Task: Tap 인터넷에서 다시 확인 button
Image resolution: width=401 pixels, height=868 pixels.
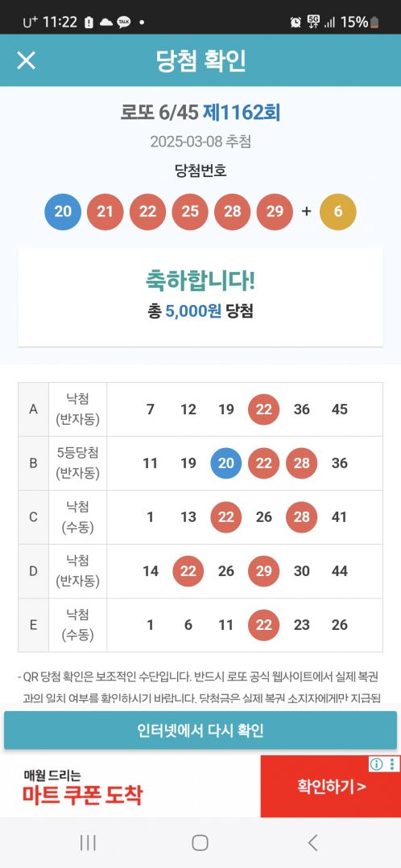Action: tap(200, 730)
